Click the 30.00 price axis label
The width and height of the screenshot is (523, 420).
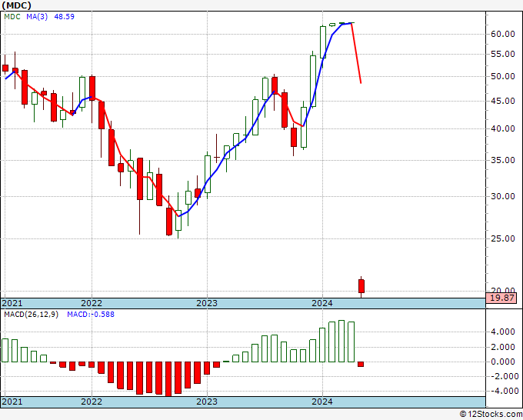click(x=503, y=196)
